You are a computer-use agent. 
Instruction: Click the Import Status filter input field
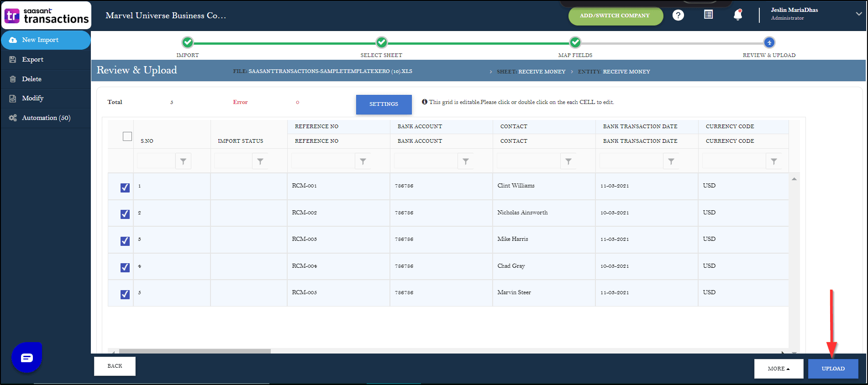coord(233,161)
